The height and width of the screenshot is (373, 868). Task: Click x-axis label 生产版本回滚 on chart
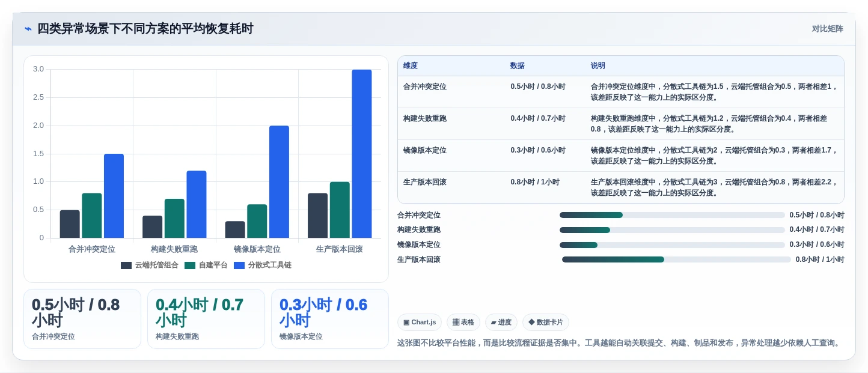pyautogui.click(x=340, y=249)
